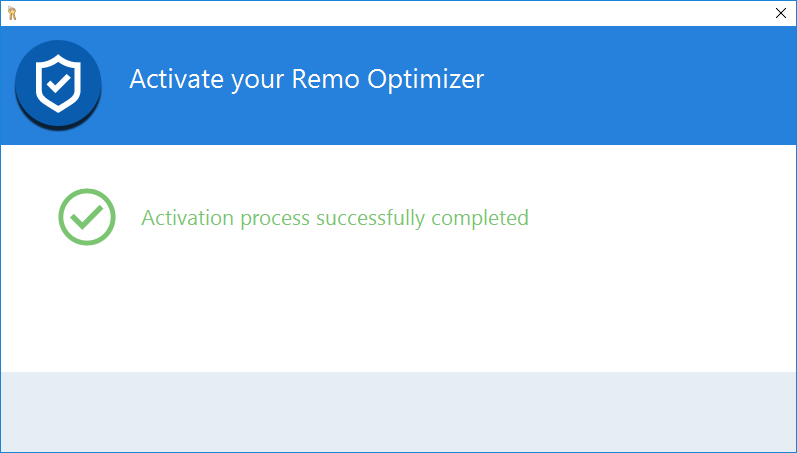Click the Remo app icon in title bar
Image resolution: width=797 pixels, height=453 pixels.
coord(12,13)
